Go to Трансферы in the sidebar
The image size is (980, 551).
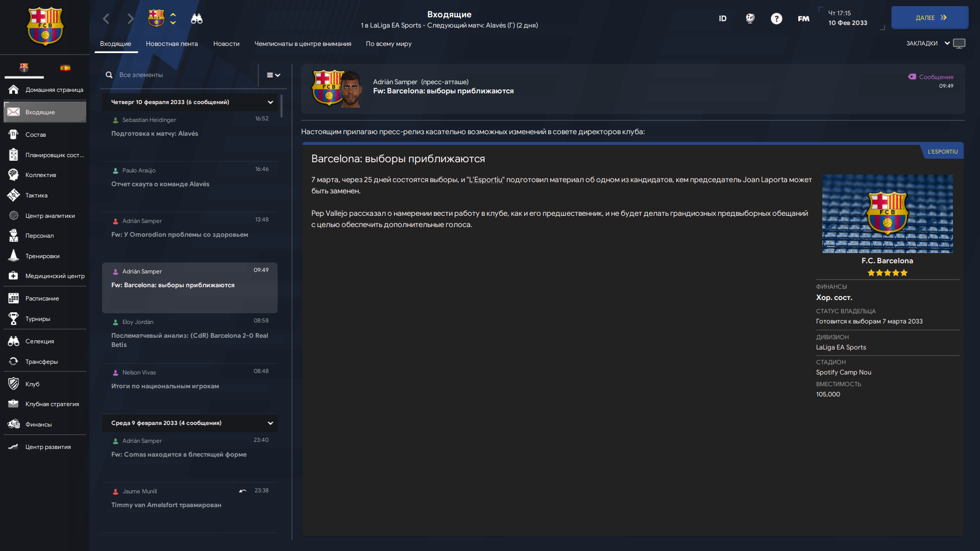[45, 362]
